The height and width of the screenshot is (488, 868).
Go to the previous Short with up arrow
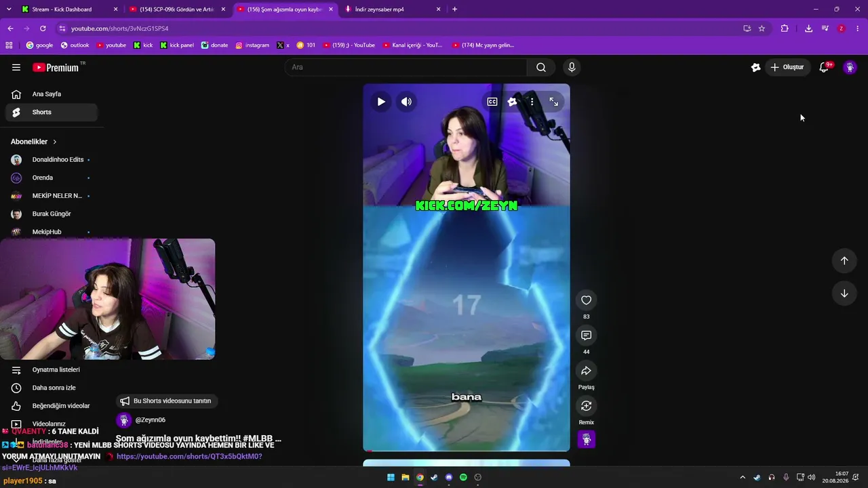844,261
